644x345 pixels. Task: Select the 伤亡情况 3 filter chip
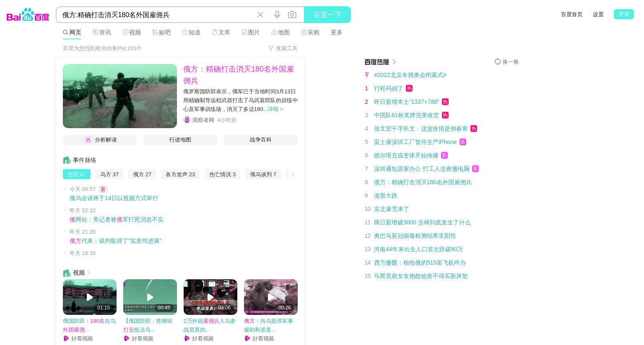(x=222, y=174)
